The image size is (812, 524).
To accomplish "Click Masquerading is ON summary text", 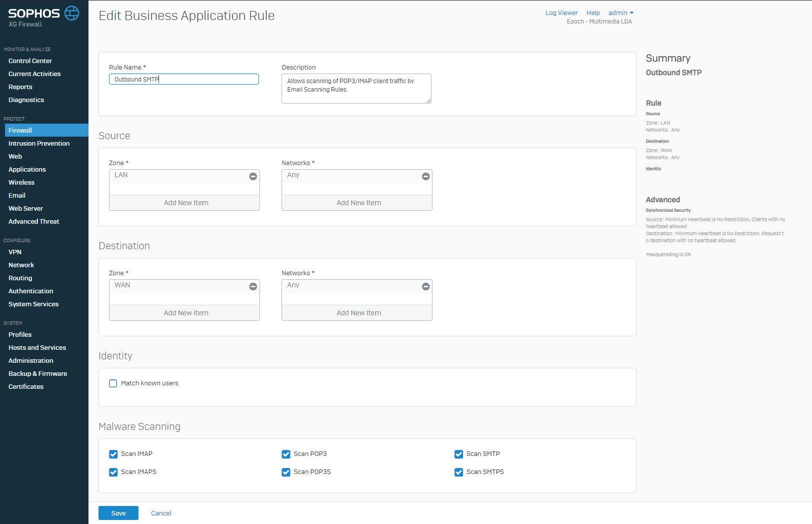I will pyautogui.click(x=668, y=255).
